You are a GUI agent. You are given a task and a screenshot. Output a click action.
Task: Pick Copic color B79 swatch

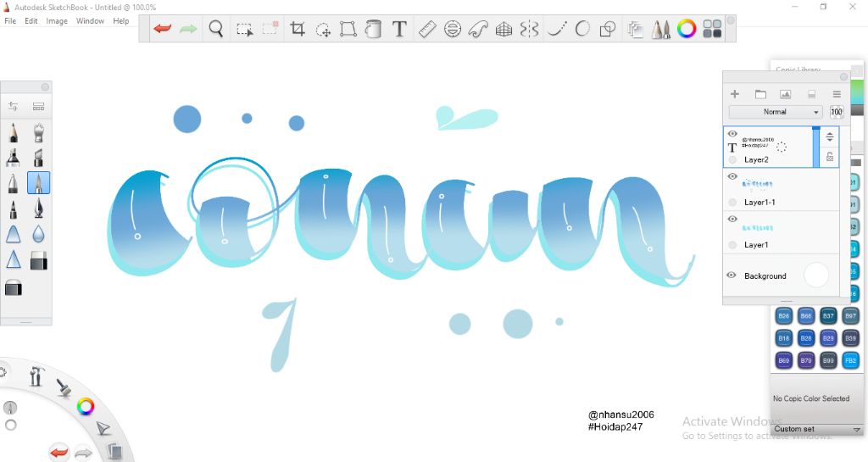point(806,360)
